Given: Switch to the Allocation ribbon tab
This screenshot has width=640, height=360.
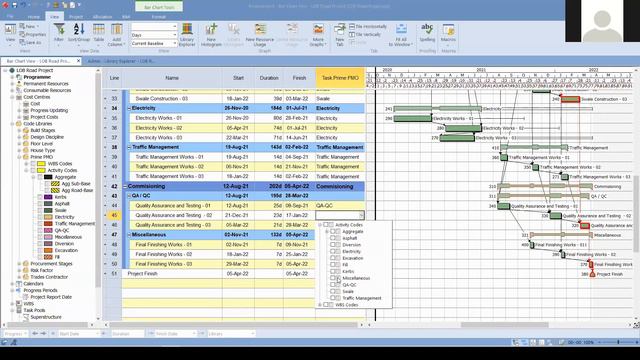Looking at the screenshot, I should (102, 17).
